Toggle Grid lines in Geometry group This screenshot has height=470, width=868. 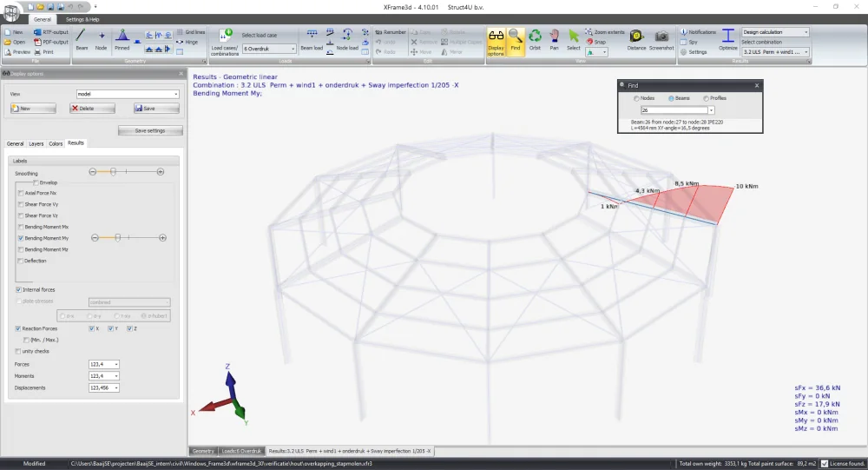click(x=191, y=32)
